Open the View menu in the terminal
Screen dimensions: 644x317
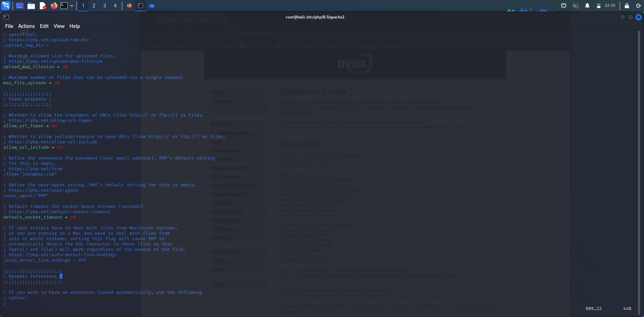59,26
